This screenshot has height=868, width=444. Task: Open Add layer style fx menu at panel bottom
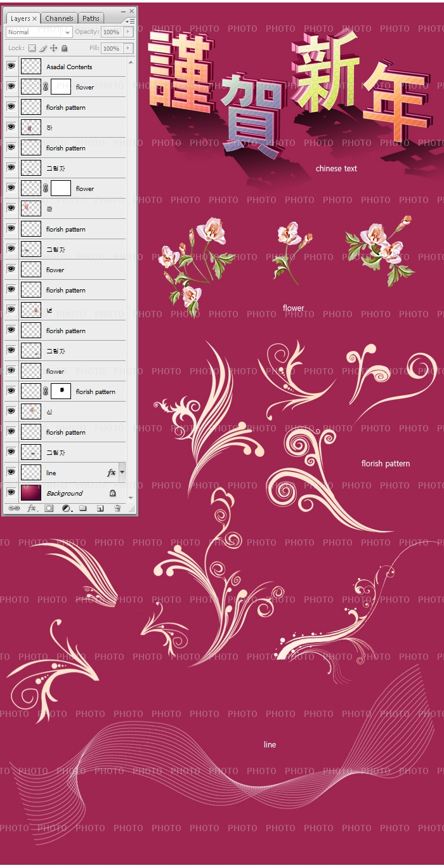[x=32, y=508]
